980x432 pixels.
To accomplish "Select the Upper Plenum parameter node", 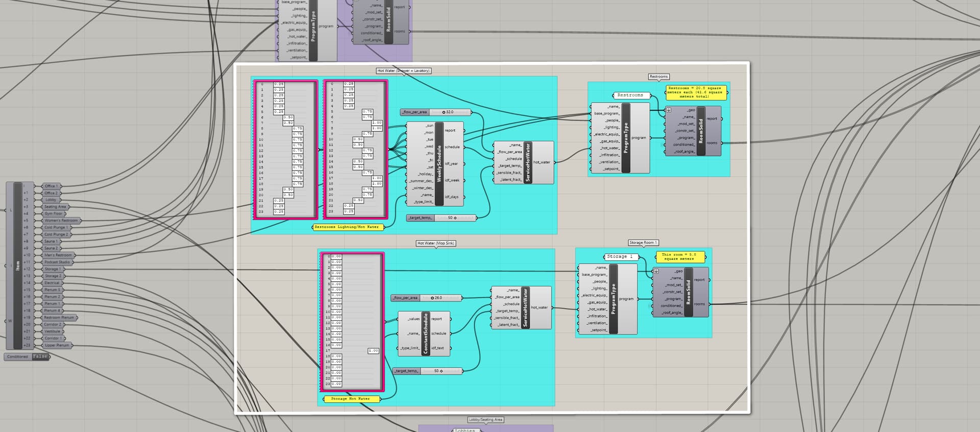I will [x=57, y=345].
